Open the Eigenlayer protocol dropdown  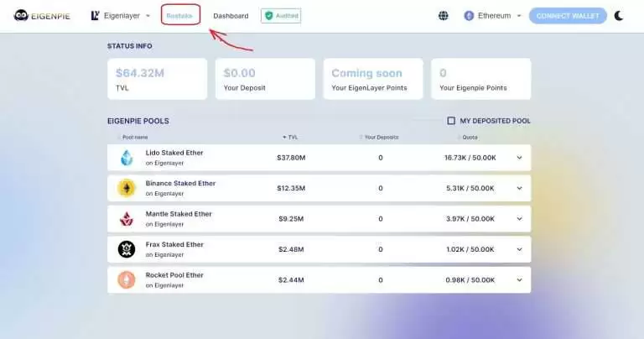[x=121, y=16]
